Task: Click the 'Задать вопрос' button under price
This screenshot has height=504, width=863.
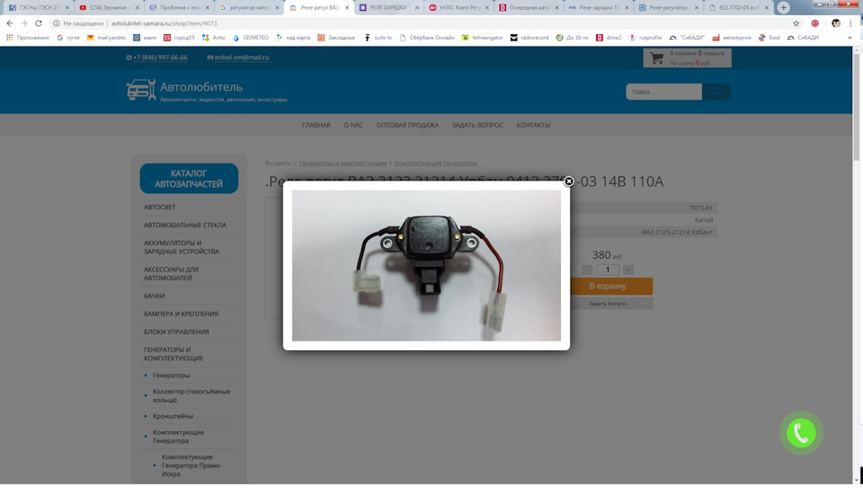Action: pyautogui.click(x=608, y=303)
